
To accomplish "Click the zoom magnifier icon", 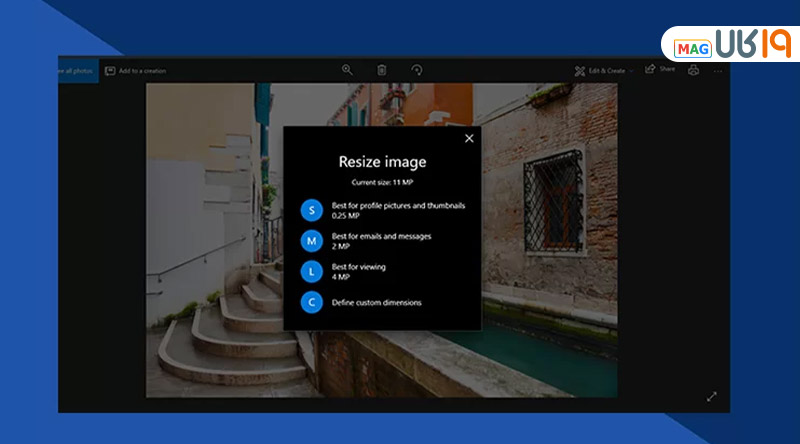I will [347, 70].
